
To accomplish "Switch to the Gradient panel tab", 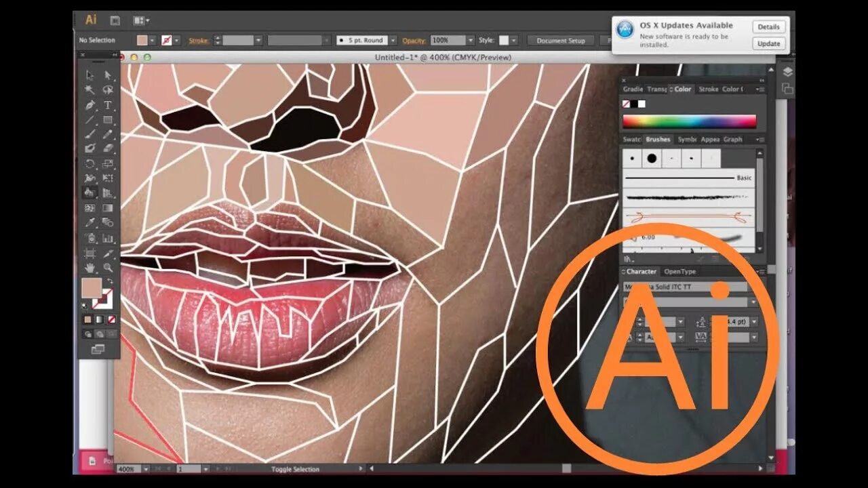I will [633, 89].
